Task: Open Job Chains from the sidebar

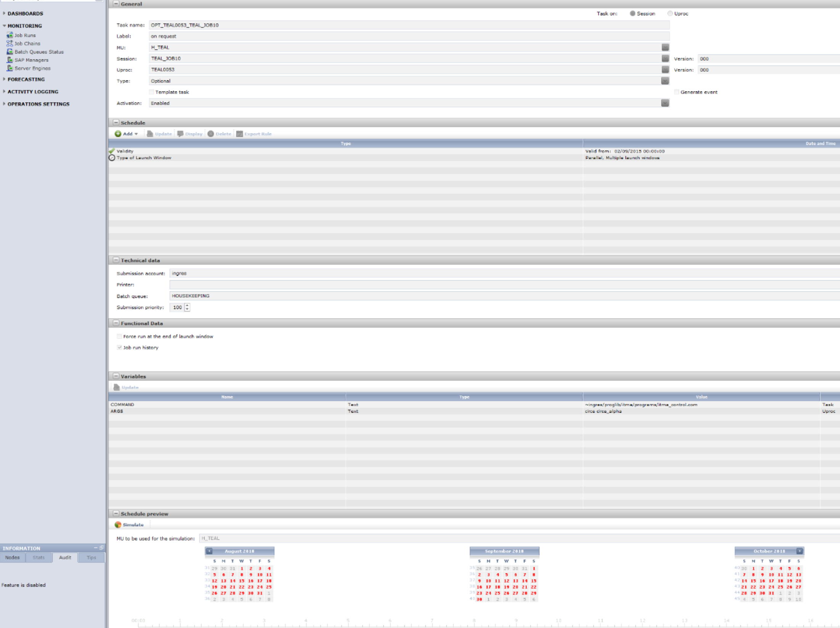Action: tap(27, 43)
